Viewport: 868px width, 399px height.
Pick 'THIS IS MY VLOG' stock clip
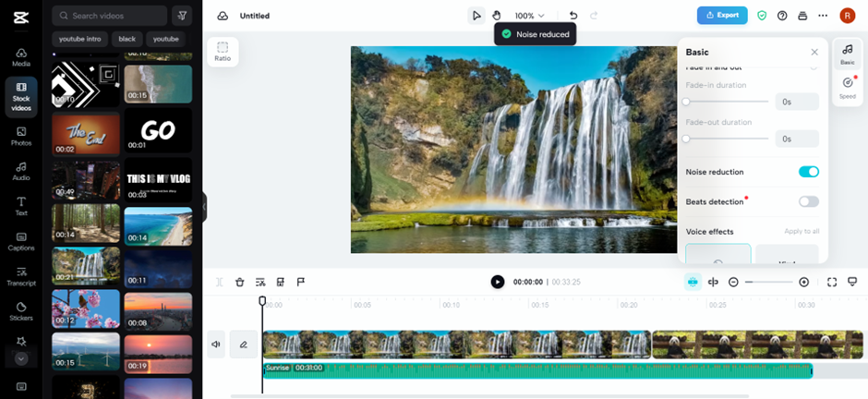[158, 180]
